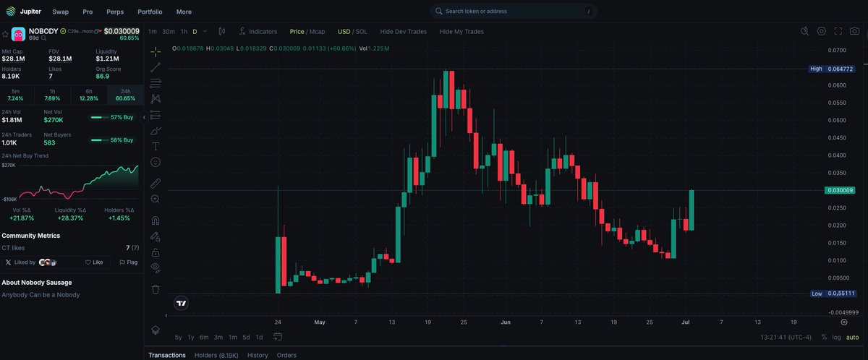Collapse the drawing toolbar with the arrow
Viewport: 868px width, 360px height.
[167, 316]
